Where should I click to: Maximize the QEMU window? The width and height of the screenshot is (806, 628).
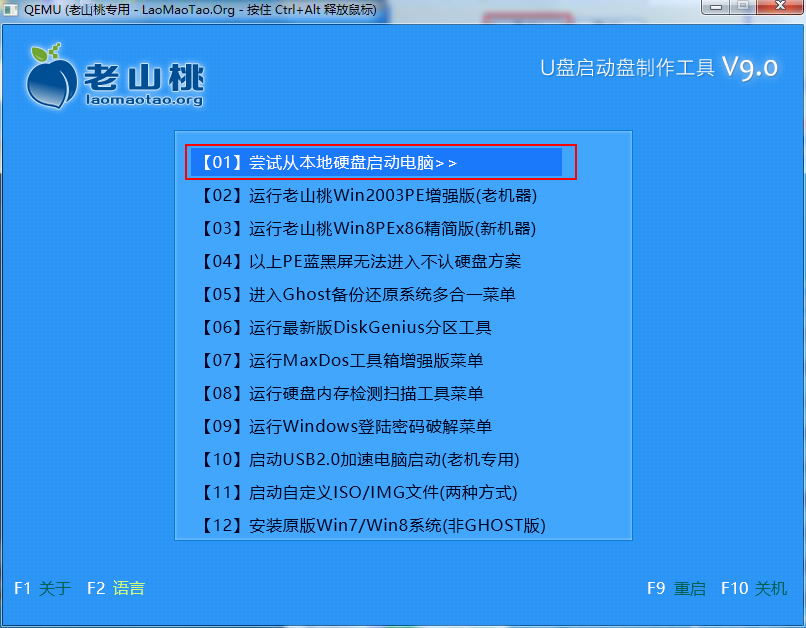743,7
